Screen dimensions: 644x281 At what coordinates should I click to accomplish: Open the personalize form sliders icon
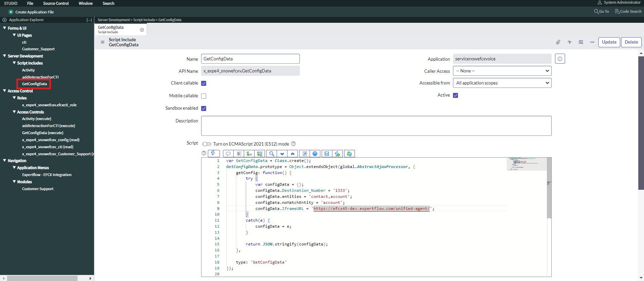tap(581, 42)
